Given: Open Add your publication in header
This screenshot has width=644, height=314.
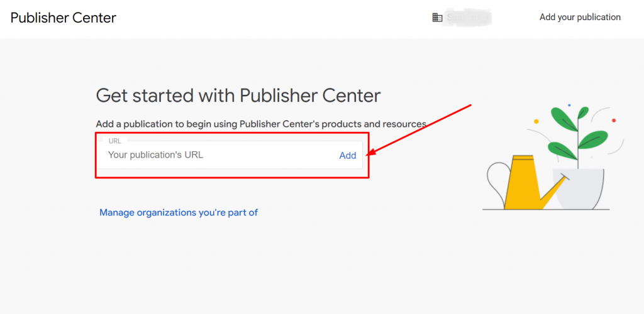Looking at the screenshot, I should point(580,17).
